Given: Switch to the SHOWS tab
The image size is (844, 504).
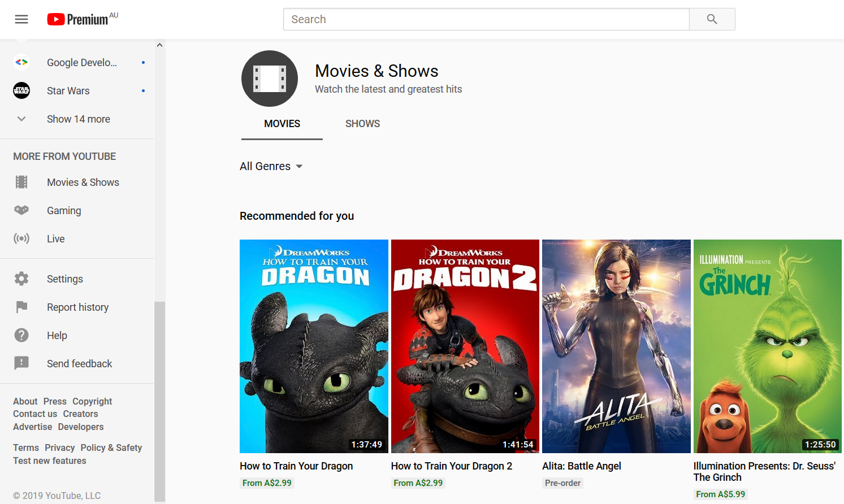Looking at the screenshot, I should click(362, 124).
